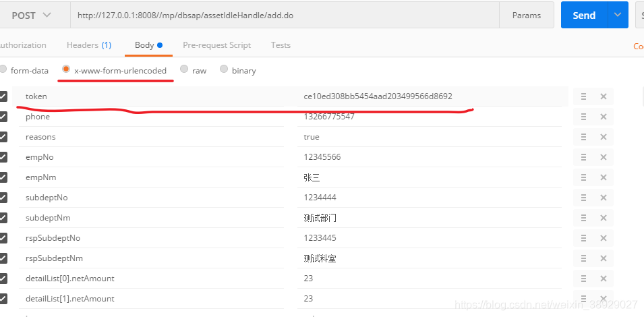Click the rspSubdeptNo row menu icon

583,238
